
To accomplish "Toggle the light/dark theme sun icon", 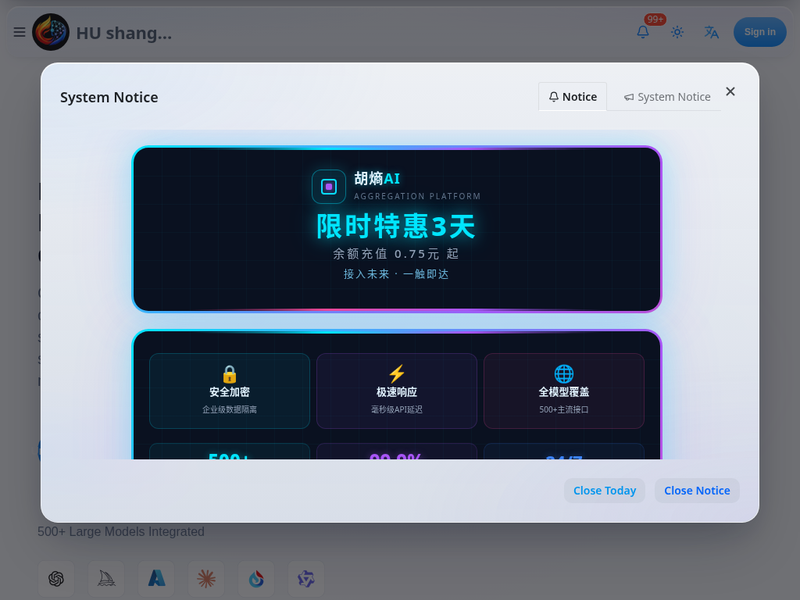I will pos(677,32).
